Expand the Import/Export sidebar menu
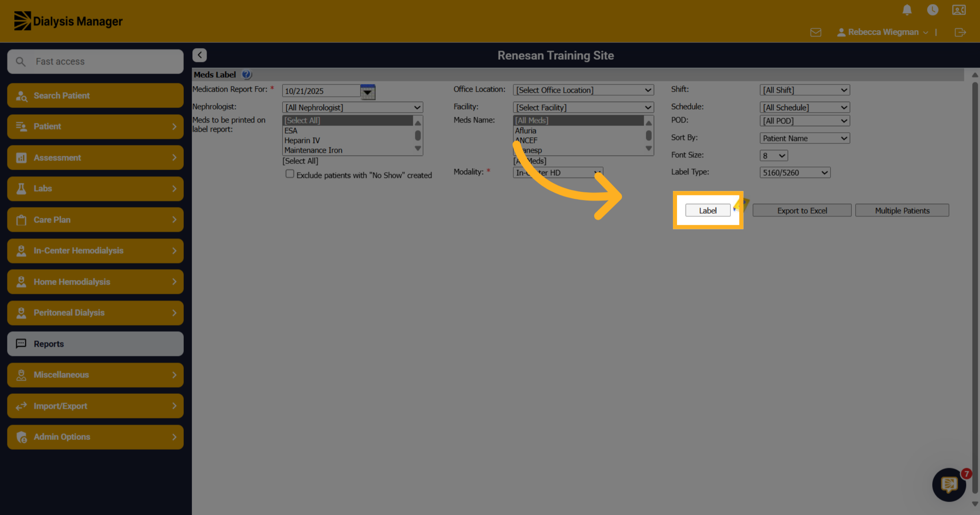This screenshot has width=980, height=515. pyautogui.click(x=95, y=406)
